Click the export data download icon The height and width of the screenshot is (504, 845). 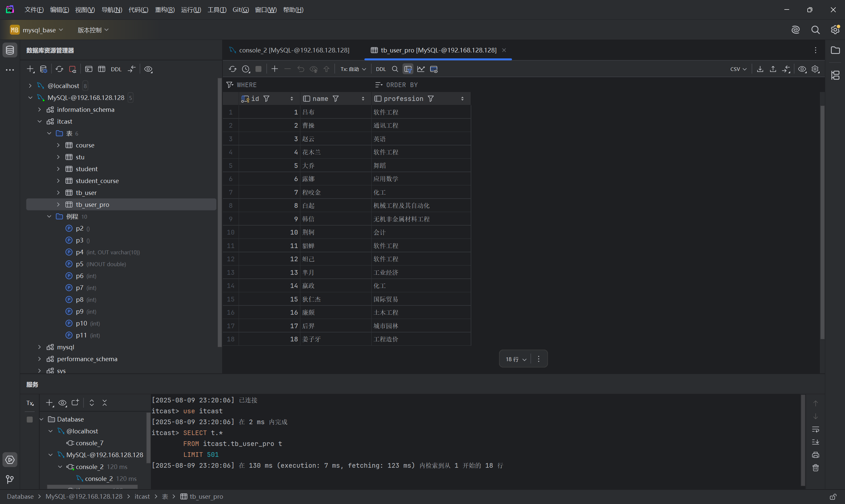pos(760,69)
